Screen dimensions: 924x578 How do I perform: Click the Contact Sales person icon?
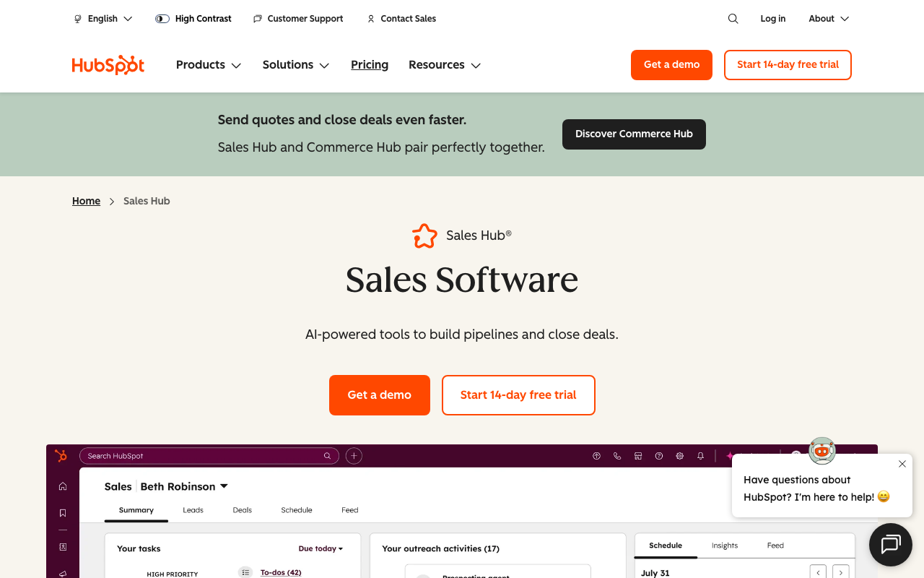click(x=371, y=19)
